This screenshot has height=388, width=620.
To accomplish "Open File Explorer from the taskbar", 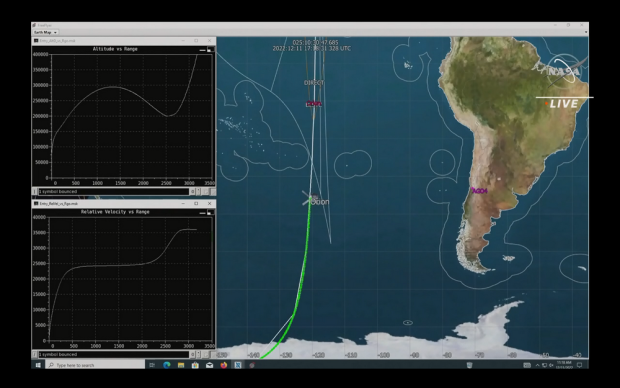I will pyautogui.click(x=181, y=365).
